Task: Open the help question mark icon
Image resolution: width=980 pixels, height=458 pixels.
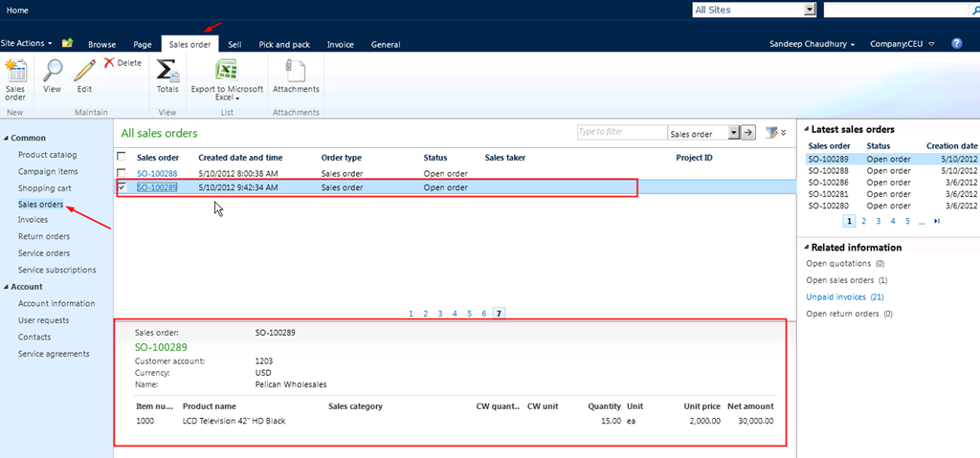Action: coord(956,44)
